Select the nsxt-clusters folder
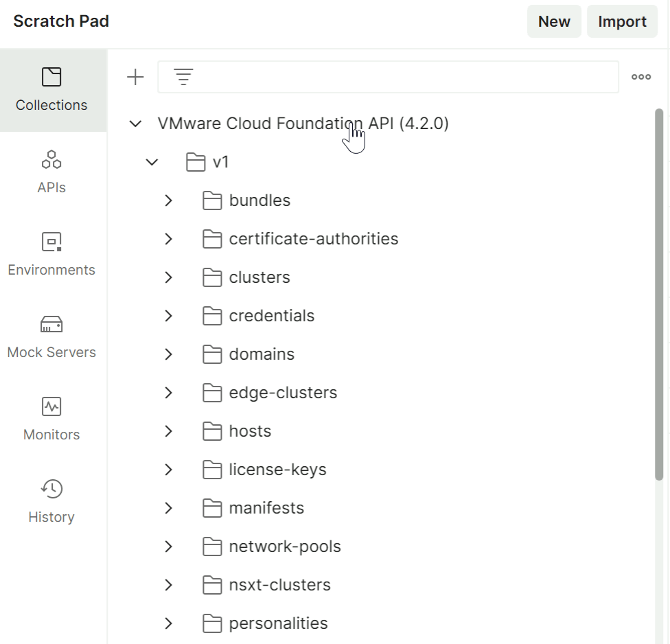Screen dimensions: 670x644 [x=279, y=585]
